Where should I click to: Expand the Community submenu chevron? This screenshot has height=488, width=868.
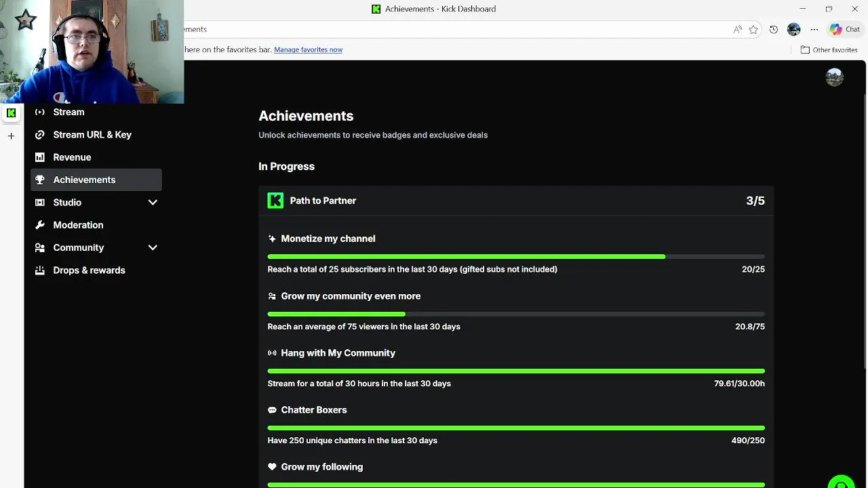coord(153,247)
